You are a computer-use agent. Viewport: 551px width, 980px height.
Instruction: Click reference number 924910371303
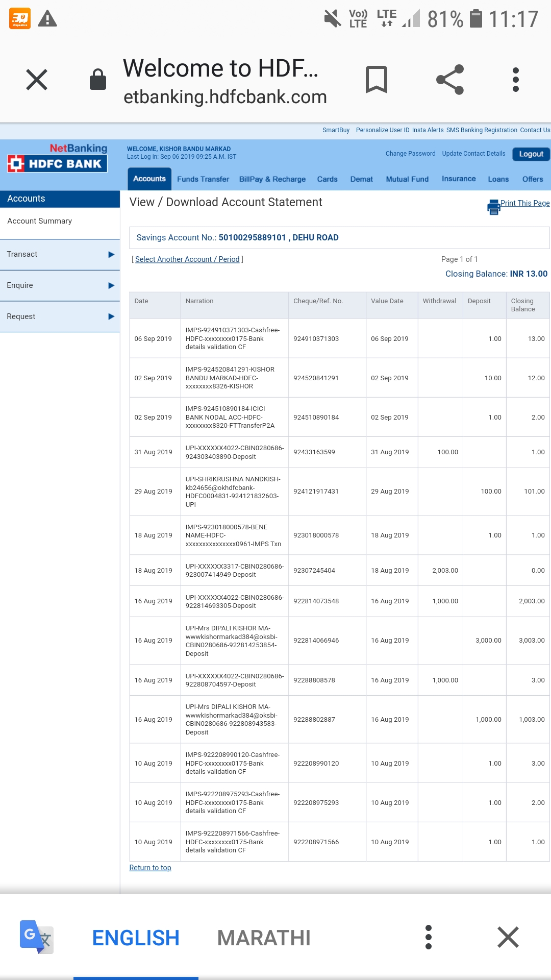click(x=316, y=339)
